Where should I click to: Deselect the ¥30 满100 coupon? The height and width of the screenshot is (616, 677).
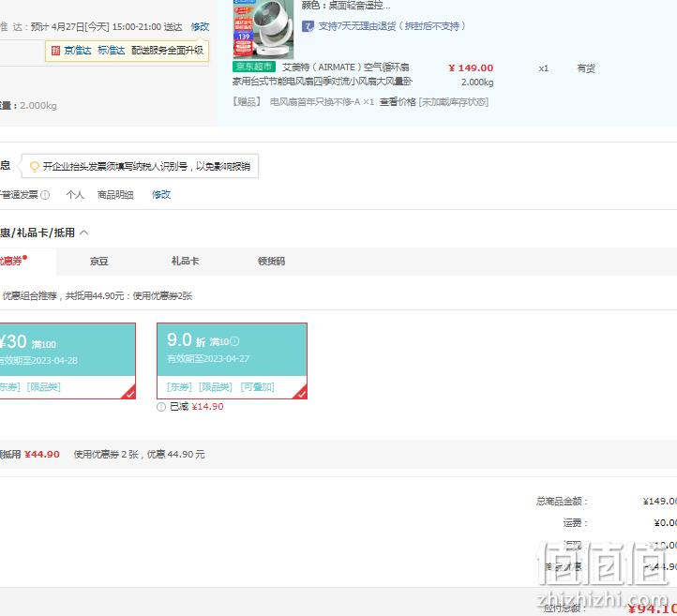coord(68,361)
